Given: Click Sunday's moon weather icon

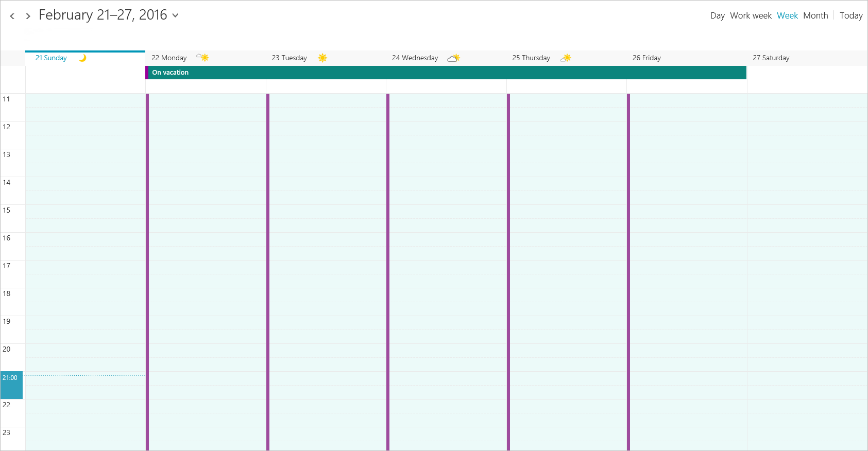Looking at the screenshot, I should (82, 58).
